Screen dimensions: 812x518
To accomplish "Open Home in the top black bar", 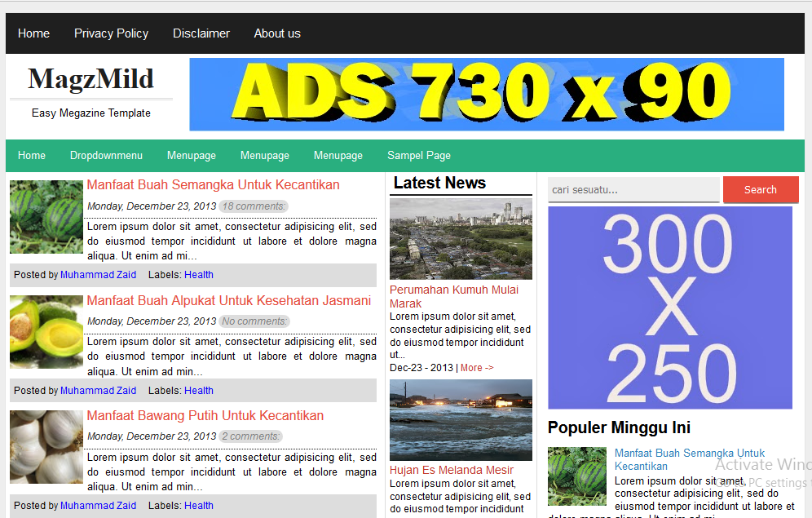I will tap(33, 33).
